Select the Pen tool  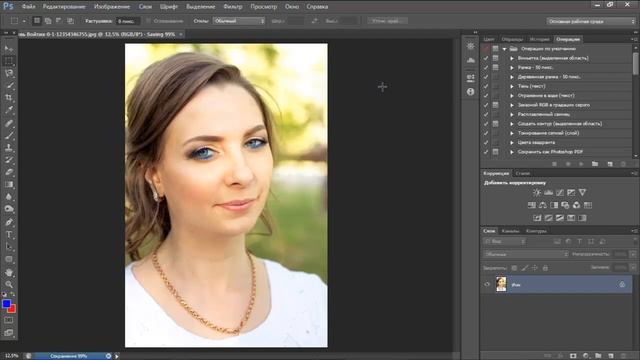pyautogui.click(x=9, y=222)
